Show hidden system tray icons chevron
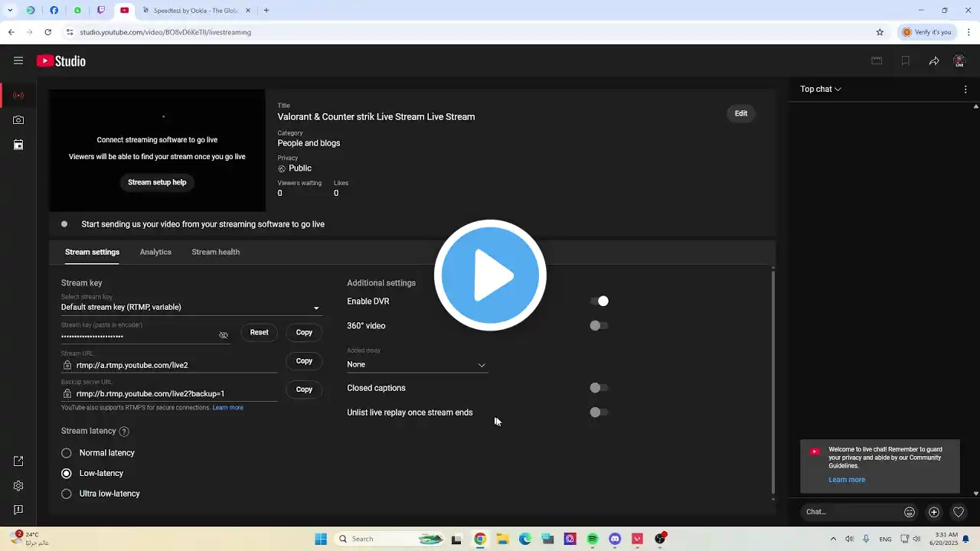Image resolution: width=980 pixels, height=551 pixels. pos(833,539)
